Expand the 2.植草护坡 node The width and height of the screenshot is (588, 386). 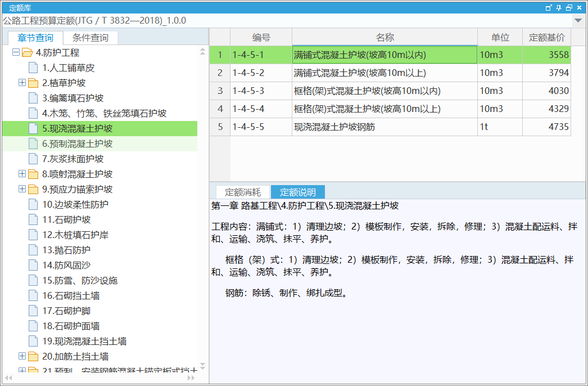[x=22, y=83]
